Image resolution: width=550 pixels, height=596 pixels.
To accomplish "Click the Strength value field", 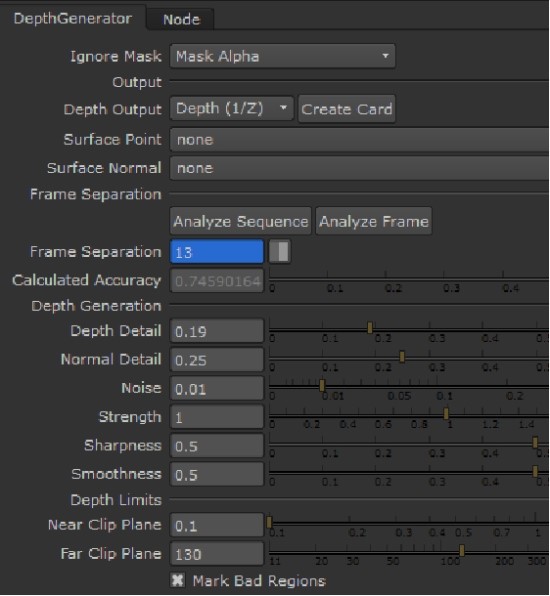I will (217, 417).
